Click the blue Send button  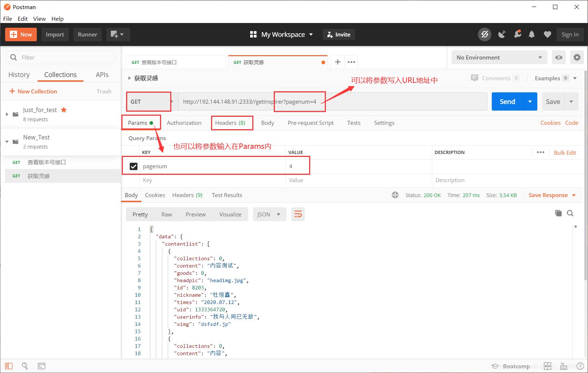coord(507,101)
